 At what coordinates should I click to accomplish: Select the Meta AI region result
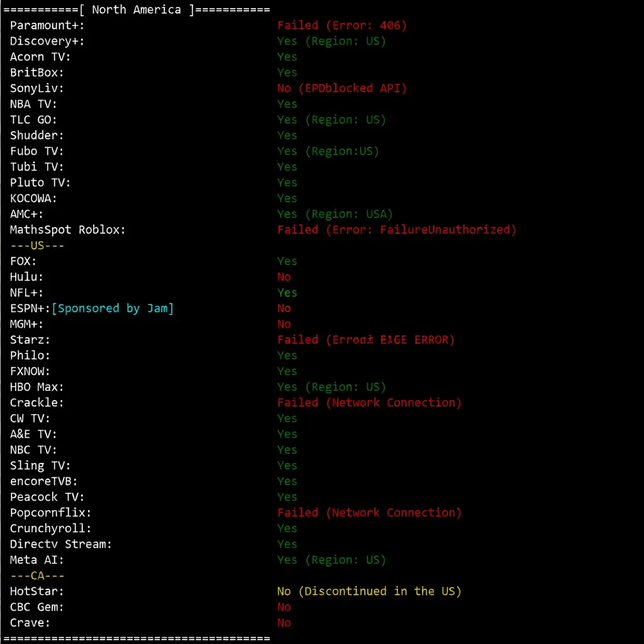(331, 560)
